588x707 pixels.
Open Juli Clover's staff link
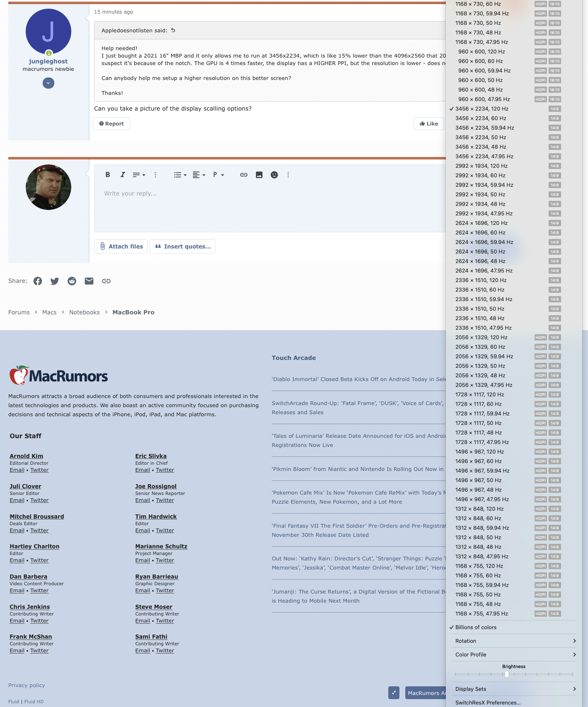[x=25, y=486]
